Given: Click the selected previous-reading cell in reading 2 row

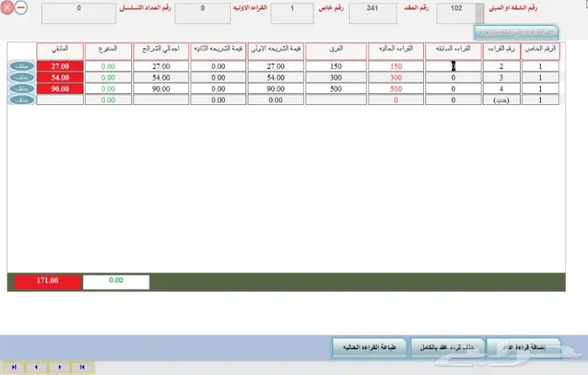Looking at the screenshot, I should (x=453, y=66).
